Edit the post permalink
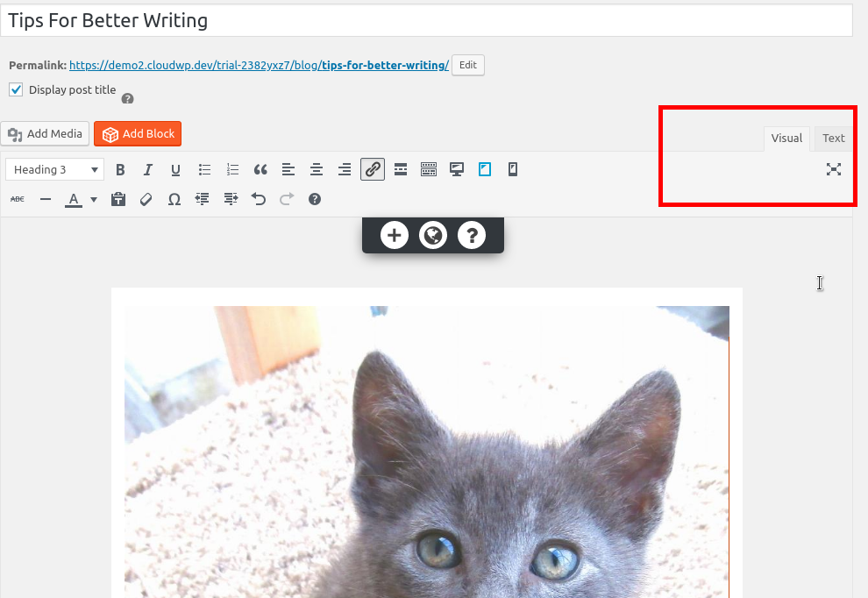The width and height of the screenshot is (868, 598). [467, 65]
